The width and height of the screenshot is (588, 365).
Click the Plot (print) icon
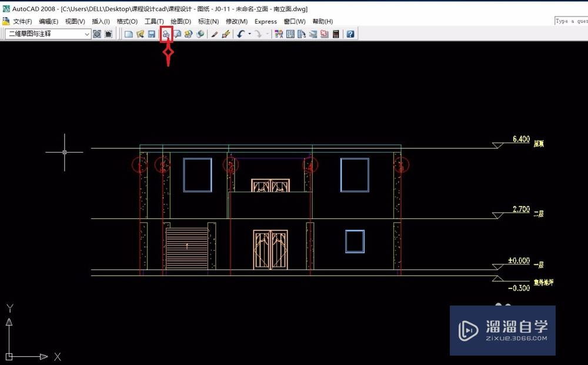coord(166,34)
